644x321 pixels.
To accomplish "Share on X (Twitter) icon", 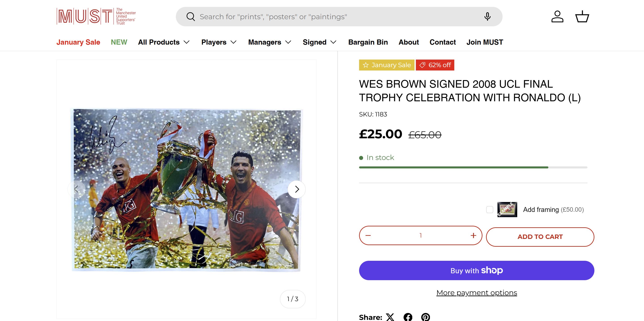I will point(390,317).
